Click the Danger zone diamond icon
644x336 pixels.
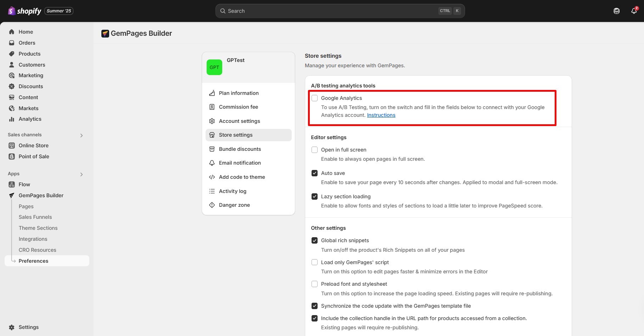click(x=212, y=205)
